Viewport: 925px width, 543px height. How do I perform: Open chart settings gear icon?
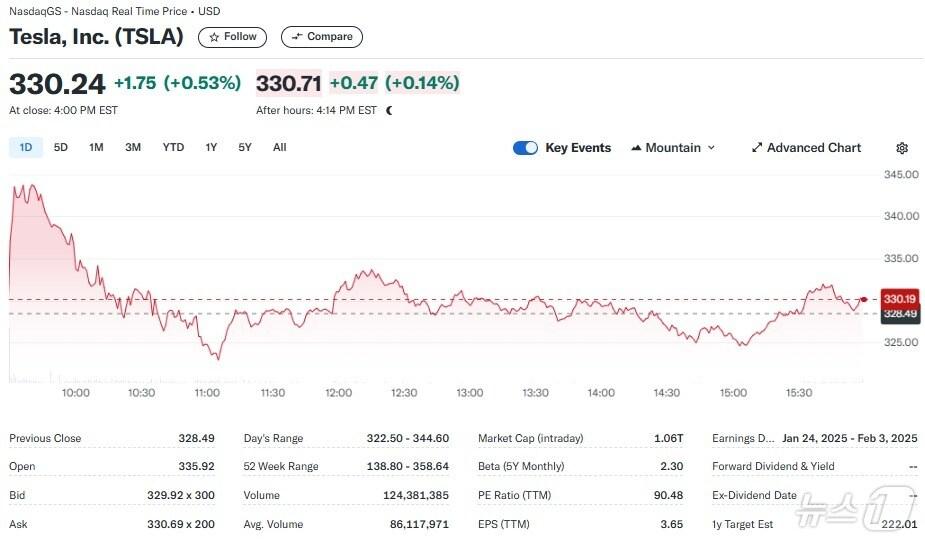902,148
